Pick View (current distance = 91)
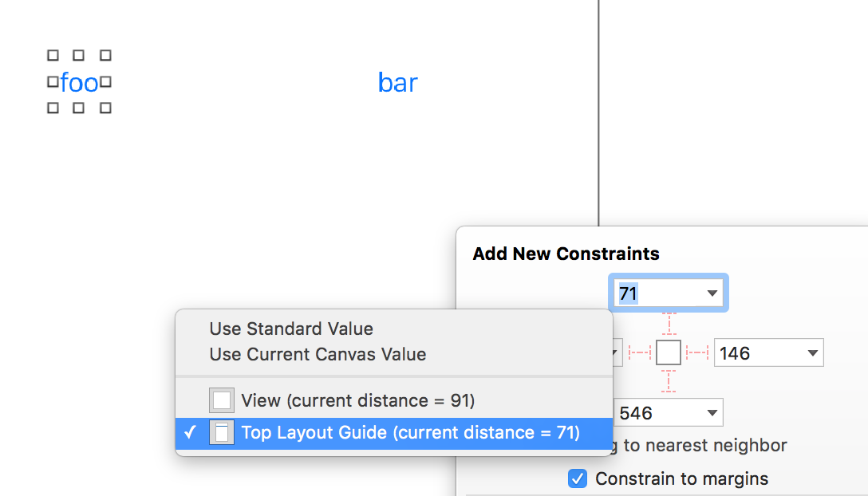This screenshot has width=868, height=496. (357, 400)
